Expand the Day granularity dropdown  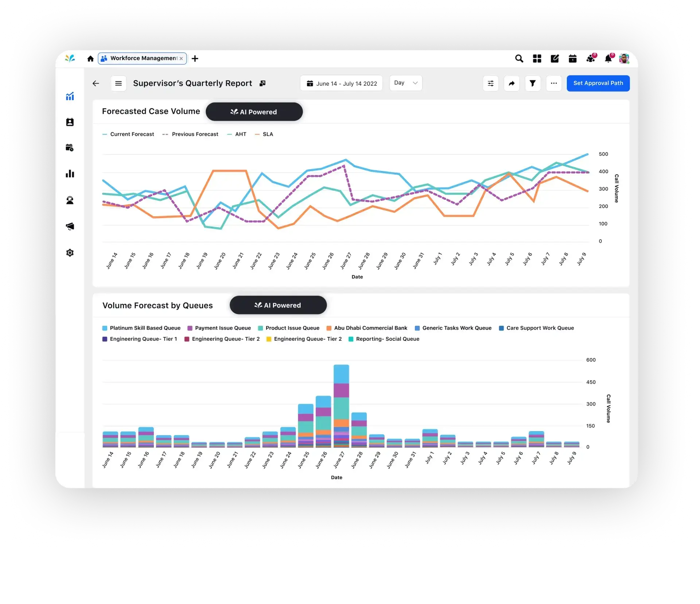tap(406, 83)
